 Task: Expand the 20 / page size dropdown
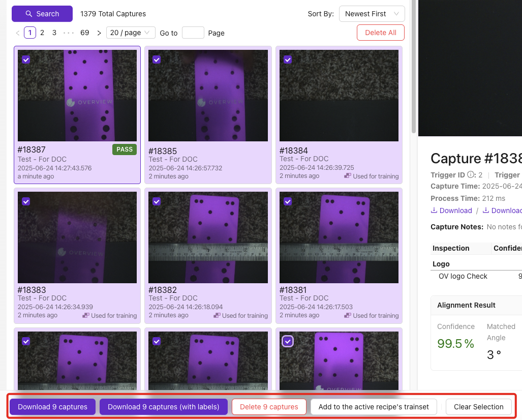(131, 33)
